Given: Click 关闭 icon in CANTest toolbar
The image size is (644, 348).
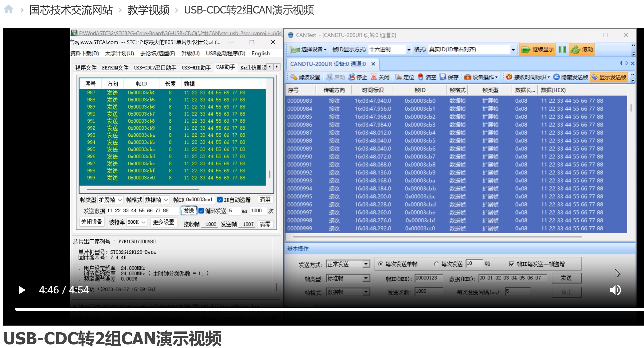Looking at the screenshot, I should (373, 77).
